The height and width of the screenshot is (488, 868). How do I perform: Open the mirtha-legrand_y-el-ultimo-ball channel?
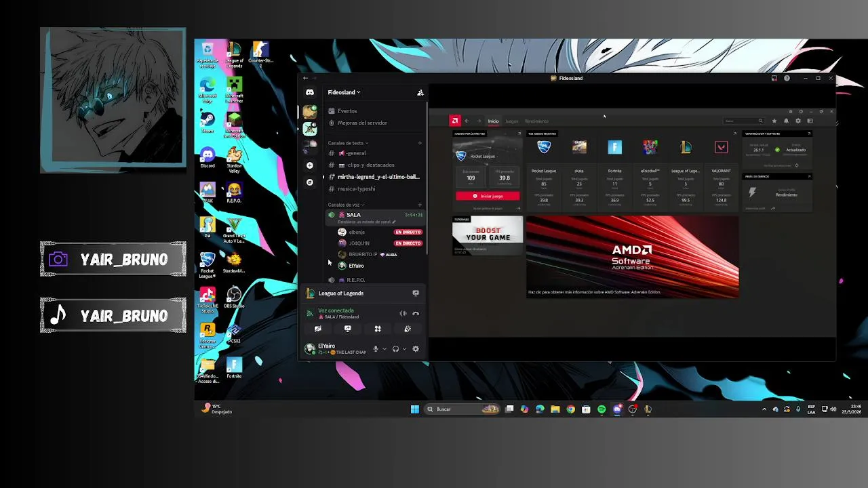[374, 177]
